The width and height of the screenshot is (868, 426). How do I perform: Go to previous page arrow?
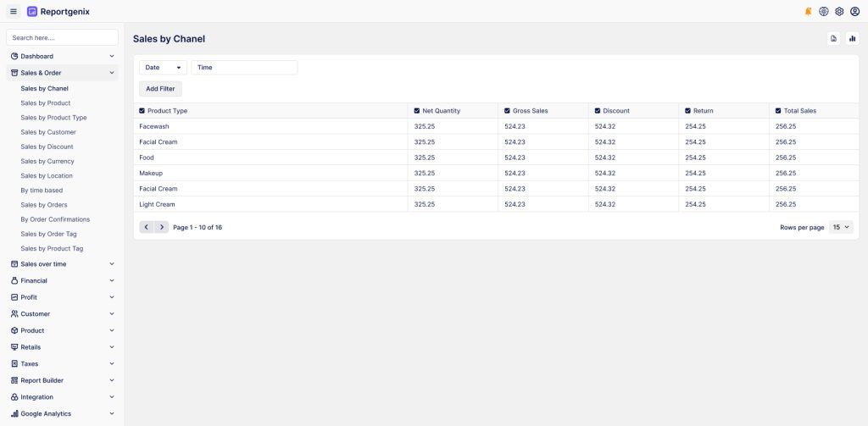tap(146, 227)
